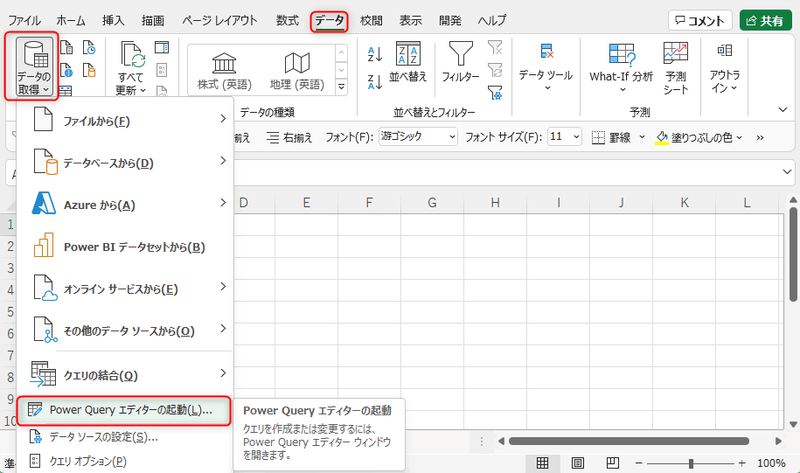Click the zoom slider handle
Image resolution: width=800 pixels, height=473 pixels.
coord(691,463)
